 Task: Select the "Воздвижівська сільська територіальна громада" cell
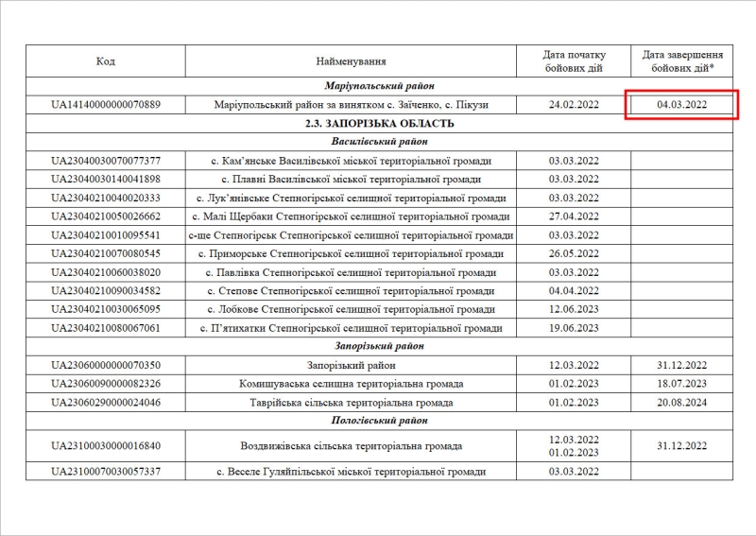pyautogui.click(x=351, y=446)
